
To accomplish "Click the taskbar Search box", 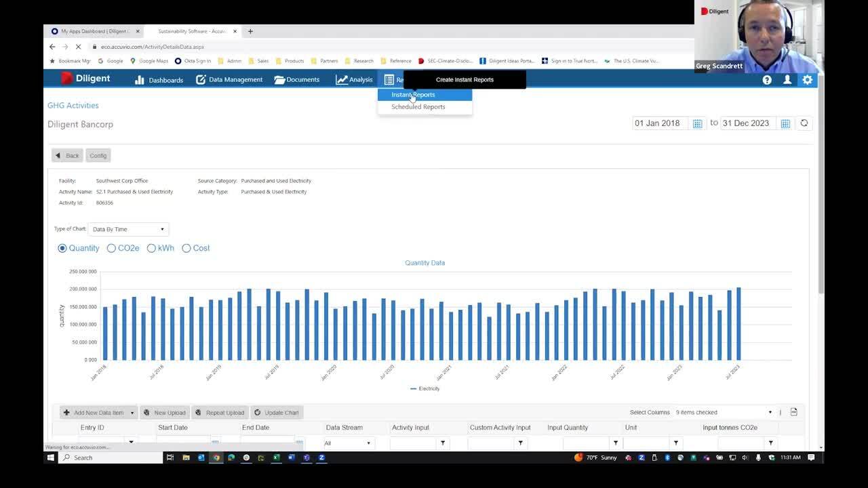I will click(x=111, y=457).
